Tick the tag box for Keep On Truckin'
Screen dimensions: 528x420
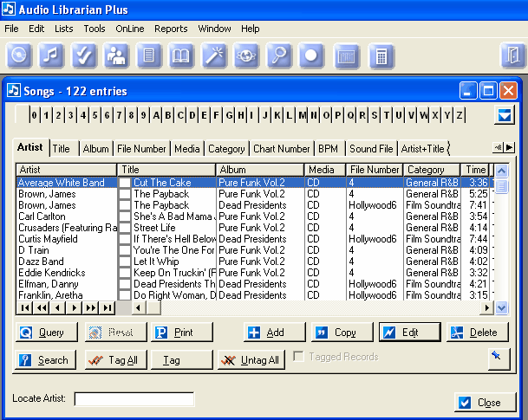125,273
